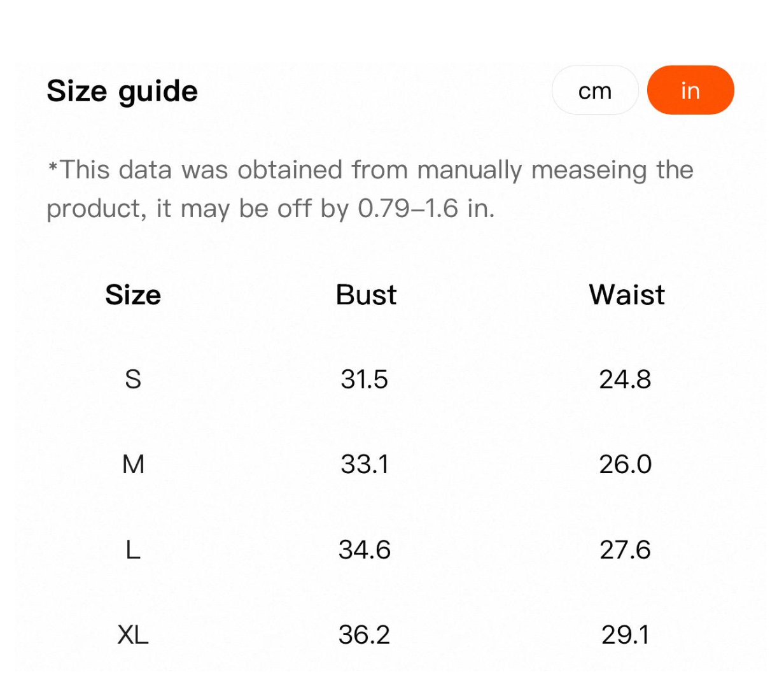Click bust value 34.6
The height and width of the screenshot is (689, 784).
coord(364,550)
